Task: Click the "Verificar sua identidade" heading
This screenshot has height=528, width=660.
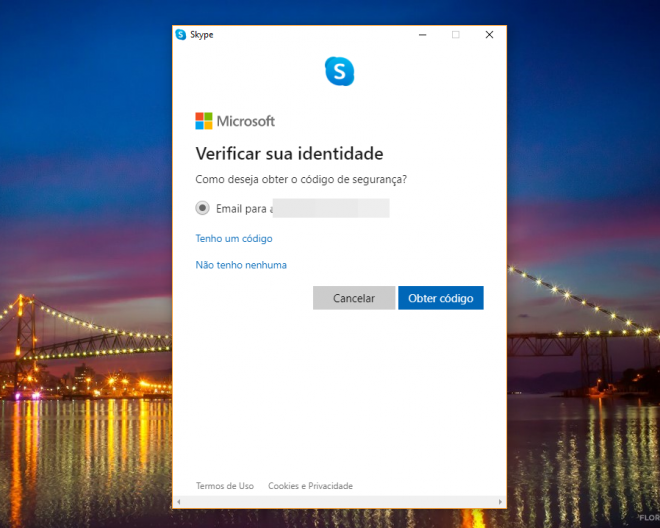Action: click(289, 153)
